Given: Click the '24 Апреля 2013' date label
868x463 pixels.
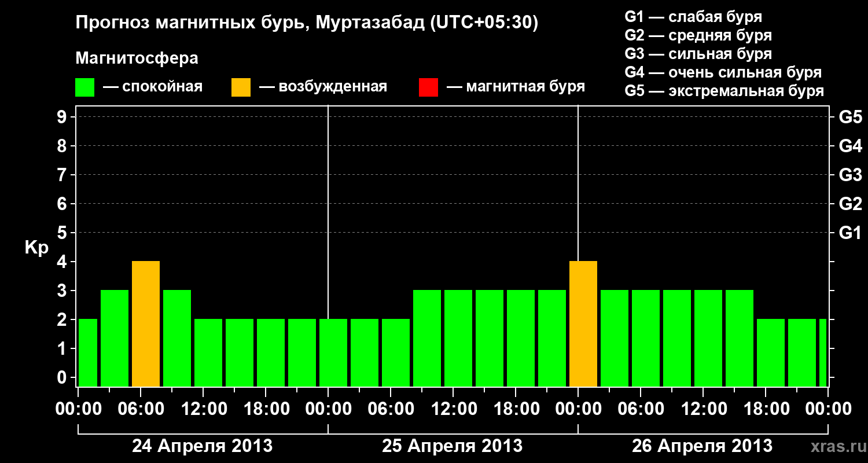Looking at the screenshot, I should [x=203, y=446].
